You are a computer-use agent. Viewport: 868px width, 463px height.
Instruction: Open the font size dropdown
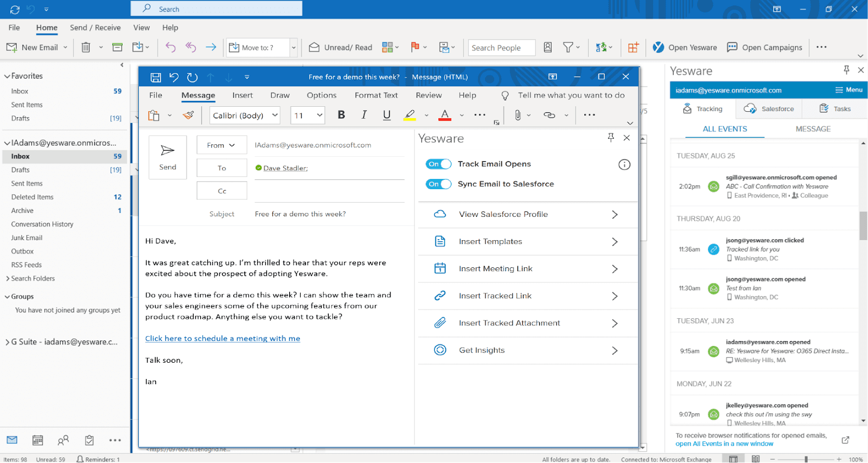pos(320,115)
